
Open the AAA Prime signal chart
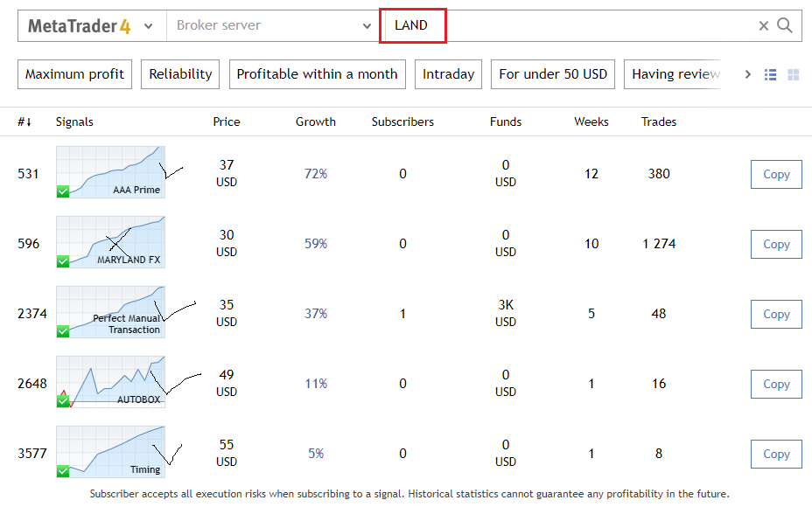click(x=111, y=172)
